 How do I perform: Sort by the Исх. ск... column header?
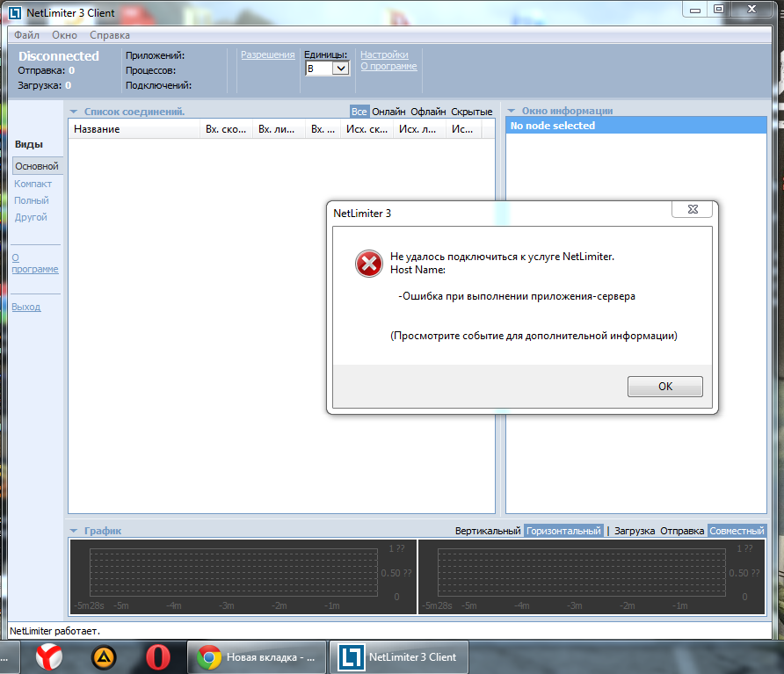pyautogui.click(x=367, y=129)
